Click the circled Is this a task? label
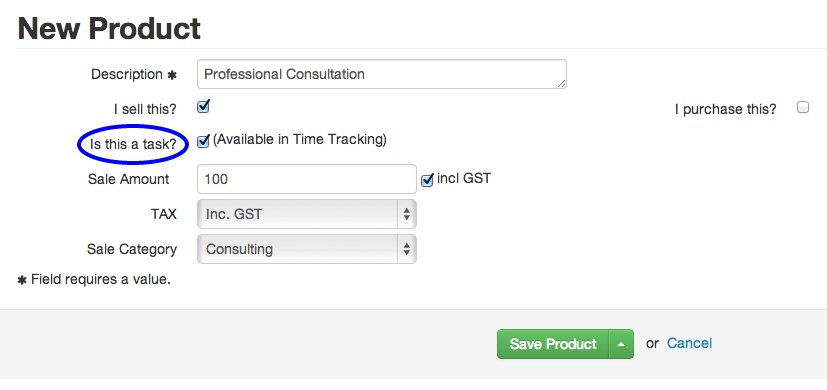 click(x=133, y=144)
